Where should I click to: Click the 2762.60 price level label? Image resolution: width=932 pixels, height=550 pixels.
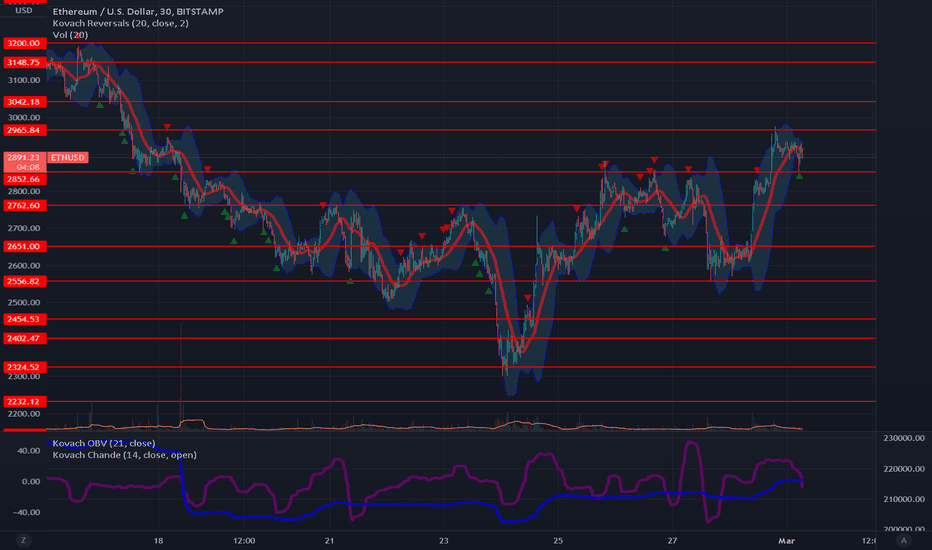[24, 205]
